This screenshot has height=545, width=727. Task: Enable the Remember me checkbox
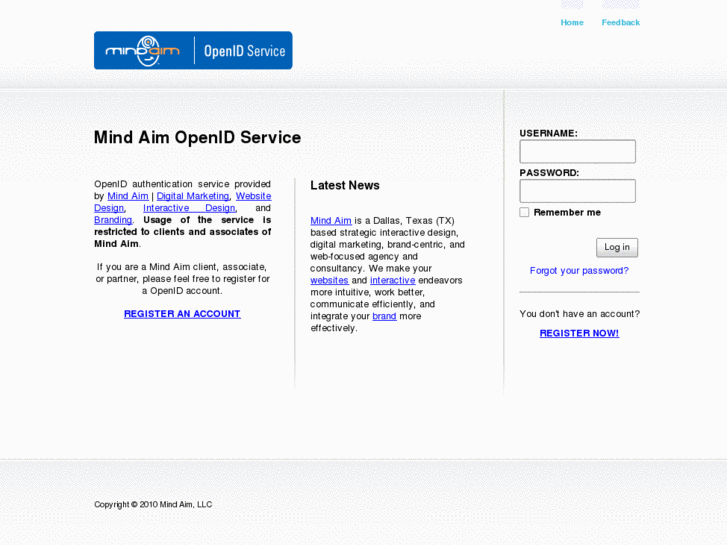pos(524,212)
